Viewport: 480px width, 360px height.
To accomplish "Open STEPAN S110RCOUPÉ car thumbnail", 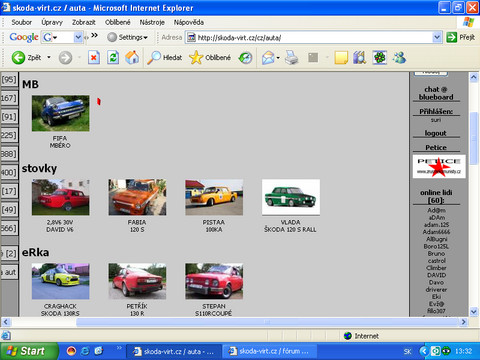I will coord(214,281).
